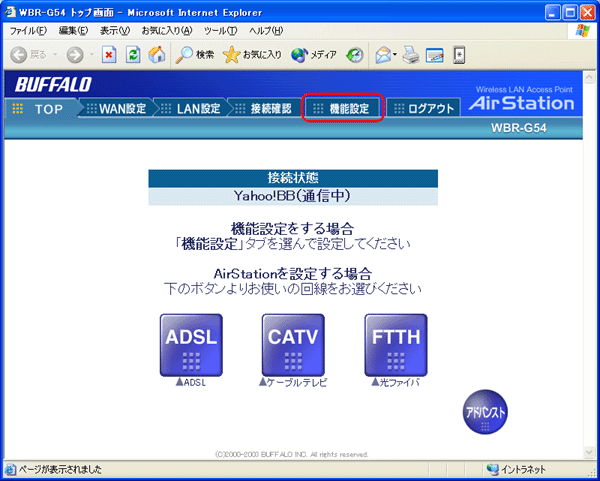
Task: Open the お気に入り favorites star toolbar button
Action: [x=252, y=56]
